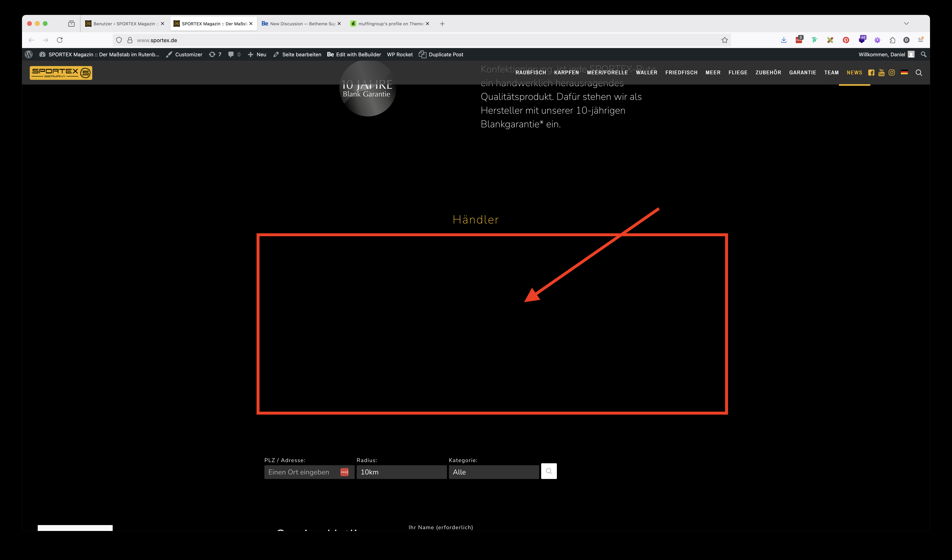The width and height of the screenshot is (952, 560).
Task: Click the SPORTEX Germany logo
Action: (61, 72)
